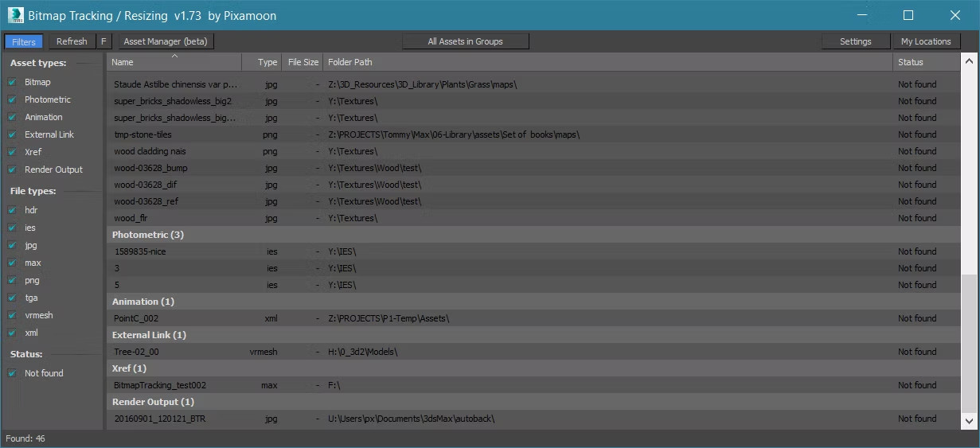Screen dimensions: 980x448
Task: Toggle the tga file type checkbox
Action: (x=12, y=298)
